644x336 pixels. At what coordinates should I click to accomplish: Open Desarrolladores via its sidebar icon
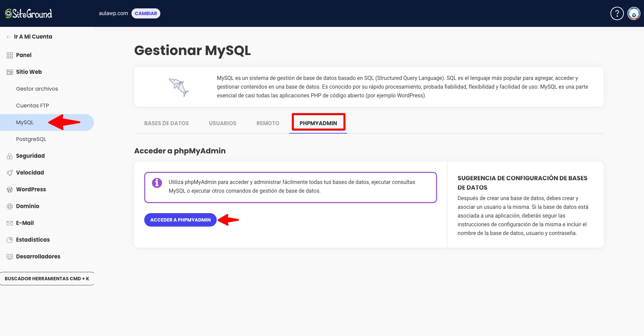9,256
